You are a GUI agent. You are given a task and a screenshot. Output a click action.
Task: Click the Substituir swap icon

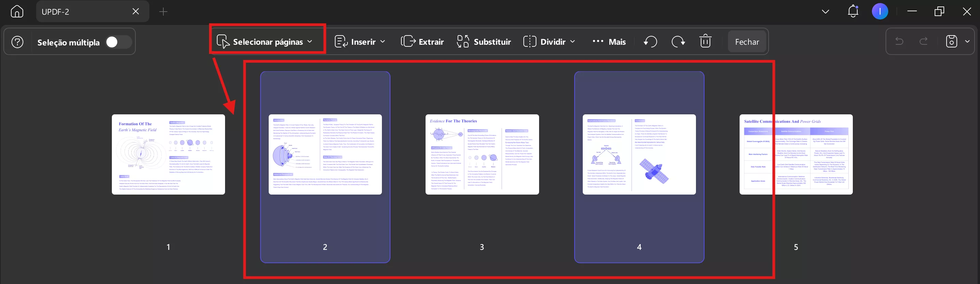point(463,42)
